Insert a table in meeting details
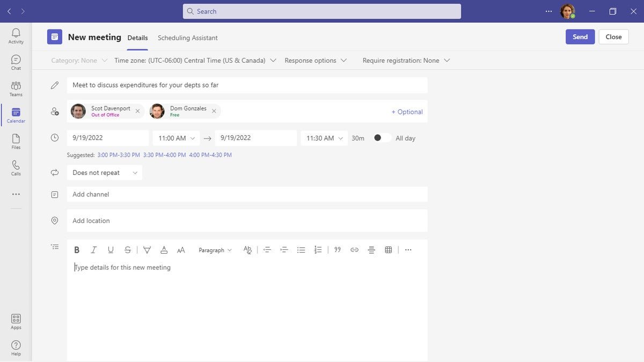The image size is (644, 362). (389, 250)
